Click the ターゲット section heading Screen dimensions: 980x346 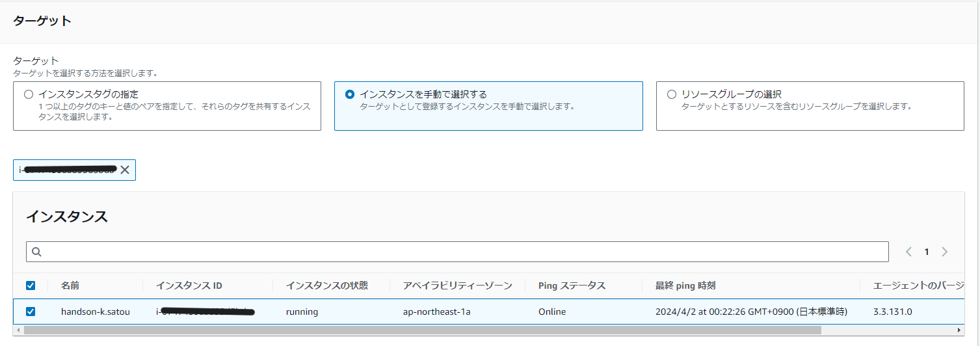click(42, 21)
